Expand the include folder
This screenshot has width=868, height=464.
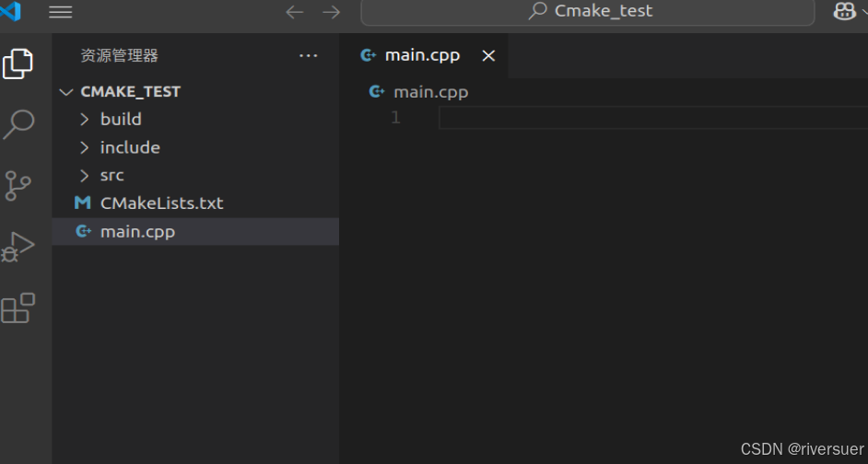point(130,147)
